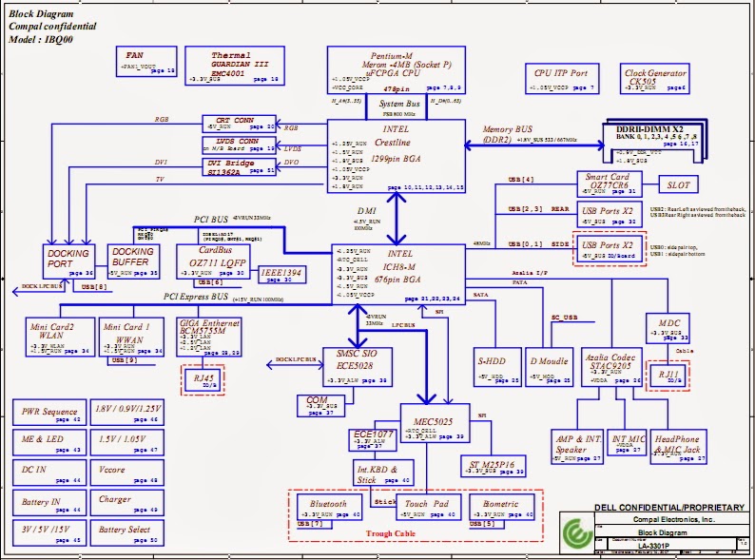Image resolution: width=755 pixels, height=560 pixels.
Task: Select the side USB Ports X2 block
Action: click(610, 248)
